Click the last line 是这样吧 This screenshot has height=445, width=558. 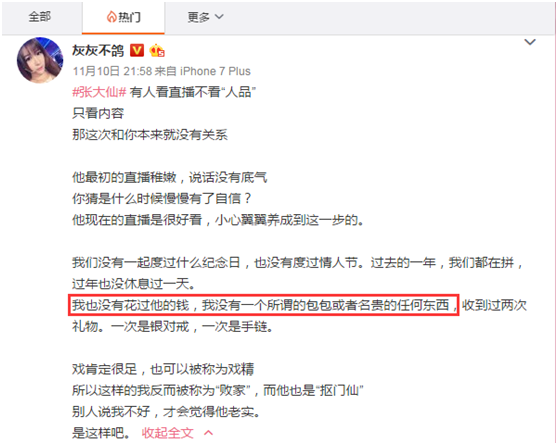(101, 433)
